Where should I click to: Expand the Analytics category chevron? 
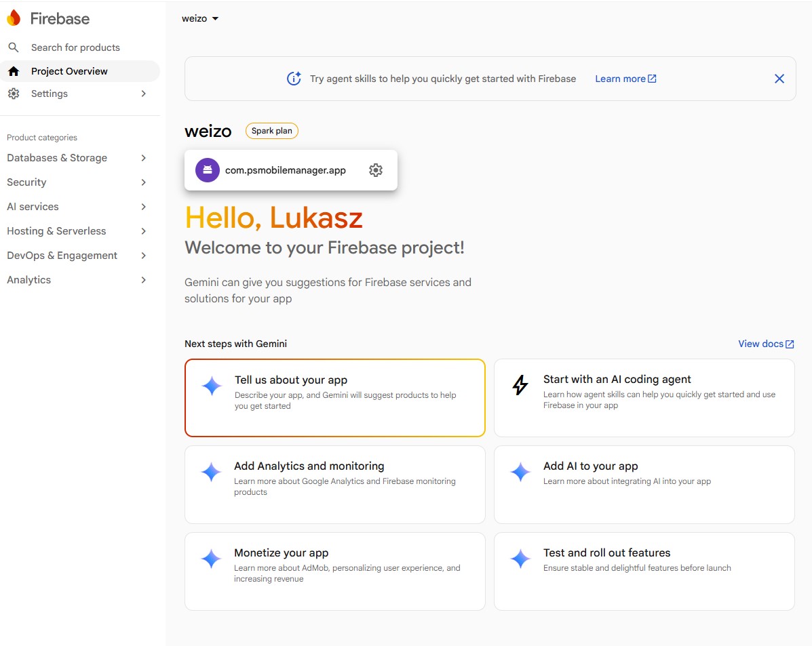(x=143, y=280)
